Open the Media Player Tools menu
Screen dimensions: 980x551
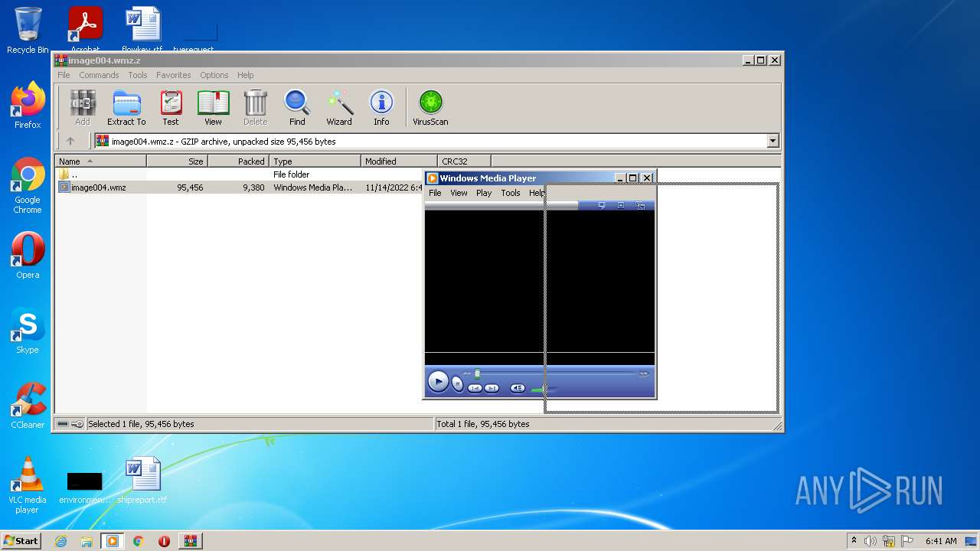[x=511, y=193]
